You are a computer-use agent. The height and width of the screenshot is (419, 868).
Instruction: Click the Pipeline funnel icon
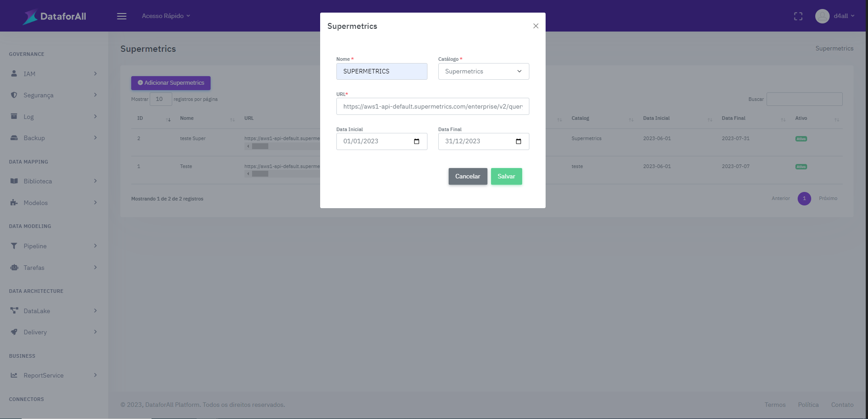pyautogui.click(x=14, y=246)
